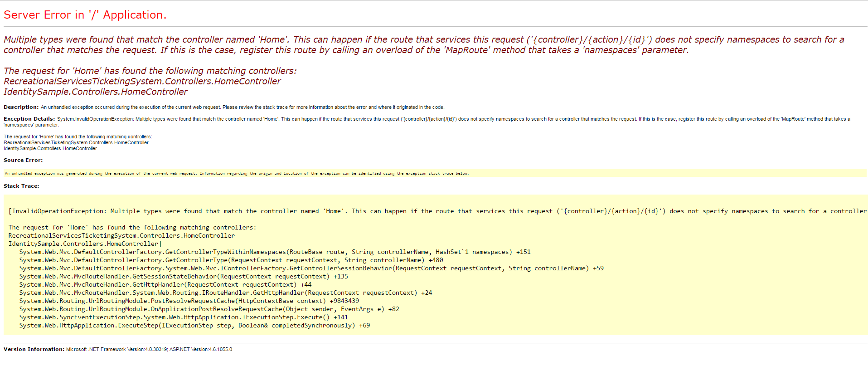Click the GetSessionStateBehavior +135 stack frame
This screenshot has height=366, width=868.
[184, 276]
